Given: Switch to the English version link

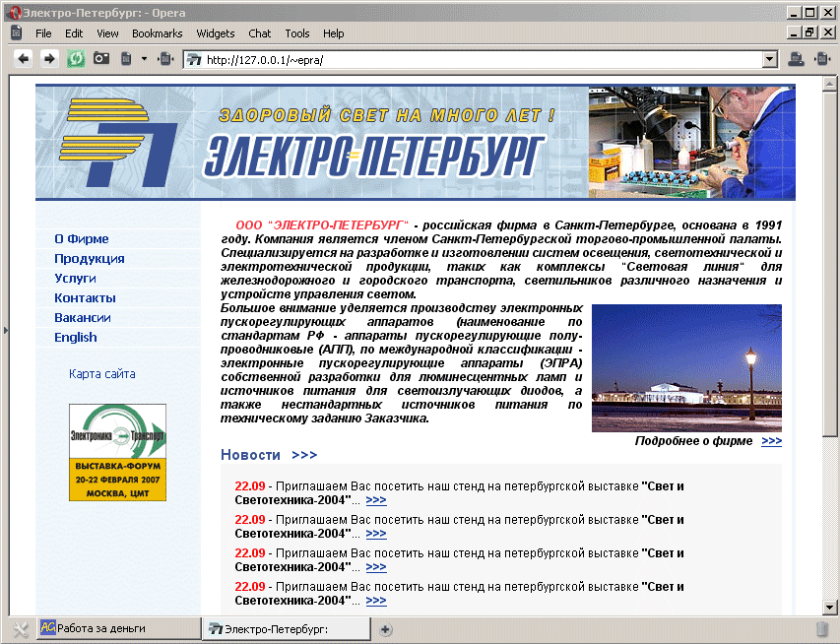Looking at the screenshot, I should pos(76,338).
